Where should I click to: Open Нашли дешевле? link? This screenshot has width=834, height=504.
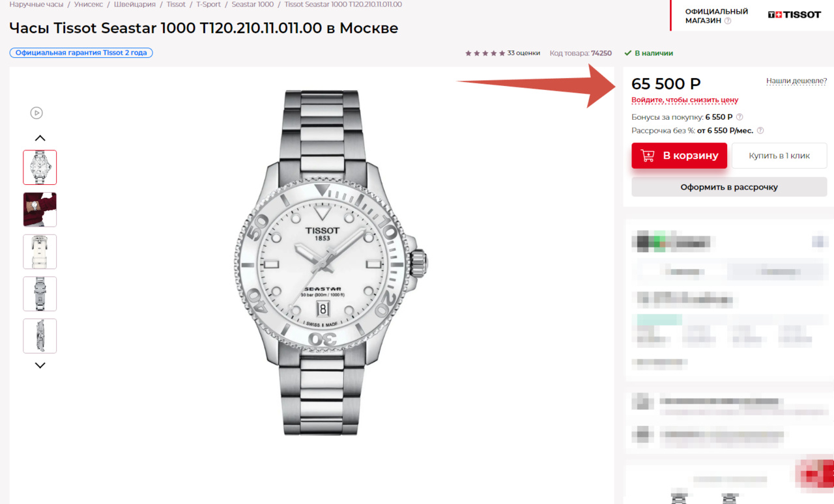(x=796, y=81)
